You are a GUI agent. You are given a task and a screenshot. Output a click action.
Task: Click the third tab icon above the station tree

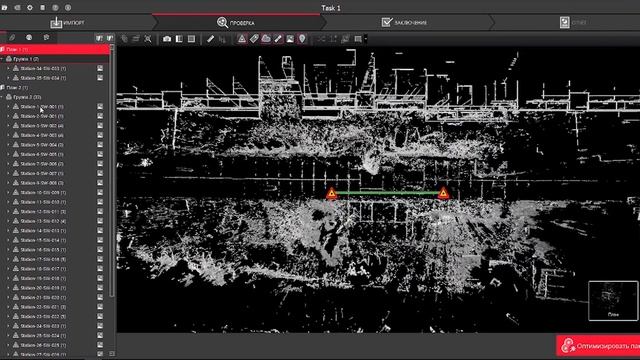(47, 38)
